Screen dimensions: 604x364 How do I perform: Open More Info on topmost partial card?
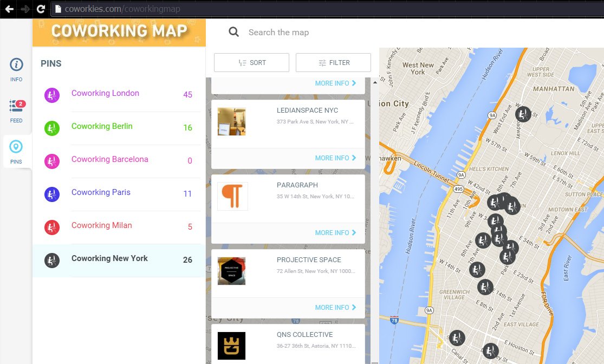[335, 83]
